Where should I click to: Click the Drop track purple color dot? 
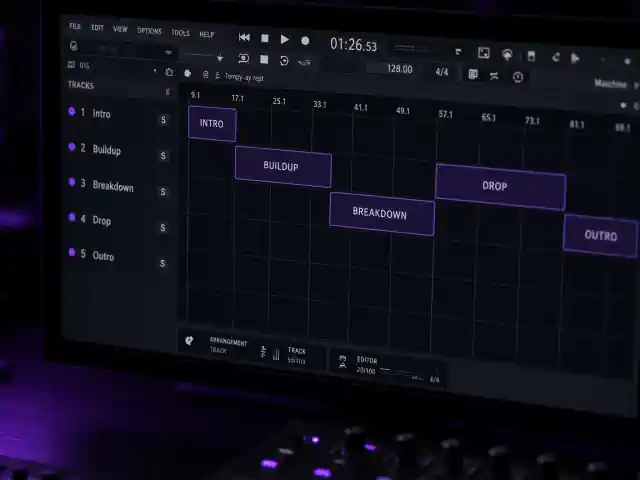(72, 217)
